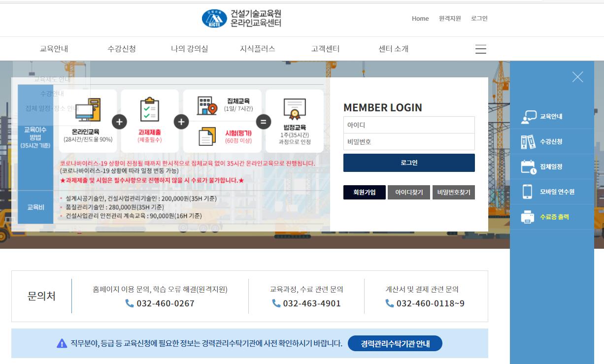The width and height of the screenshot is (604, 364).
Task: Click the phone icon beside 032-460-0267
Action: pyautogui.click(x=130, y=303)
